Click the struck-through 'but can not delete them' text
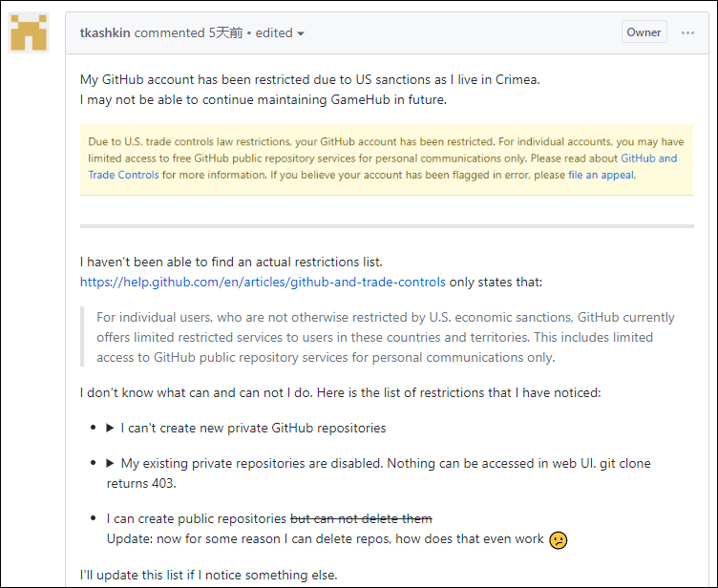The image size is (718, 588). click(x=361, y=518)
